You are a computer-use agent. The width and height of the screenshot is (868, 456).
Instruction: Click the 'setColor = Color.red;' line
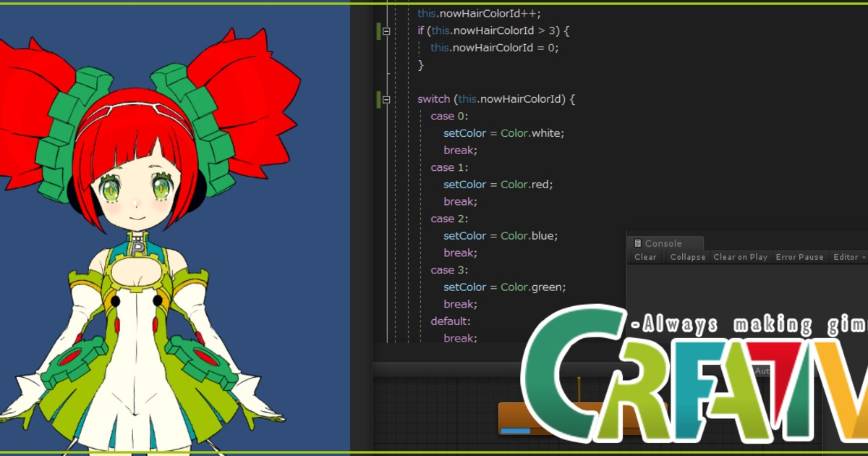498,185
